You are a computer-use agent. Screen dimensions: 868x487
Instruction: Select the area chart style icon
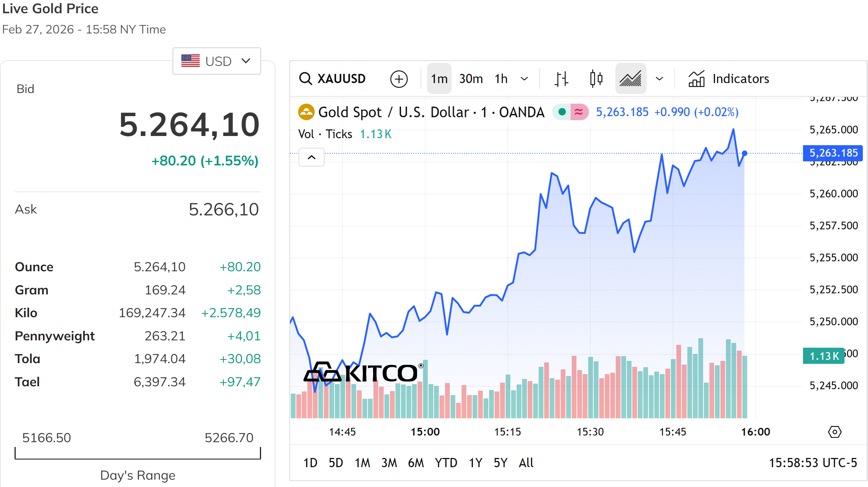tap(630, 79)
